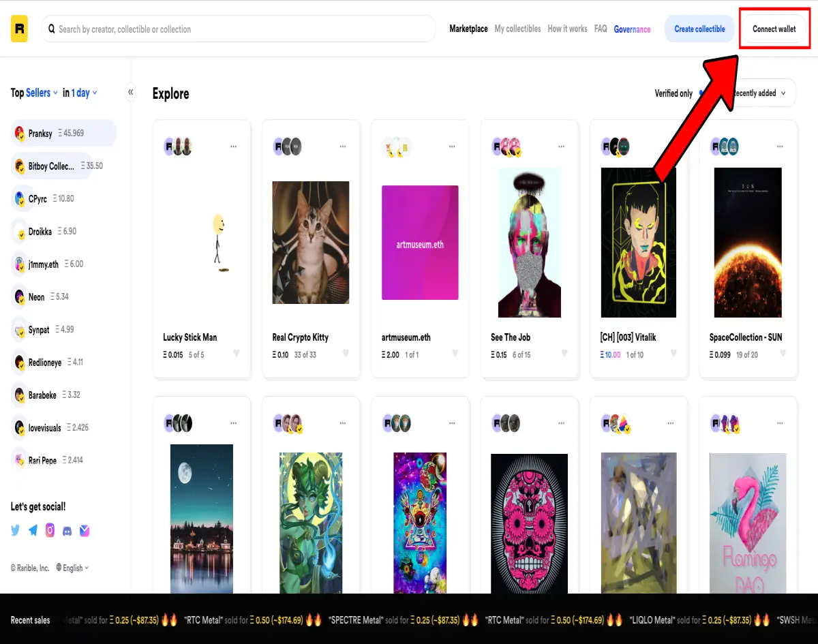Click the 'Verified only' label

pyautogui.click(x=673, y=93)
